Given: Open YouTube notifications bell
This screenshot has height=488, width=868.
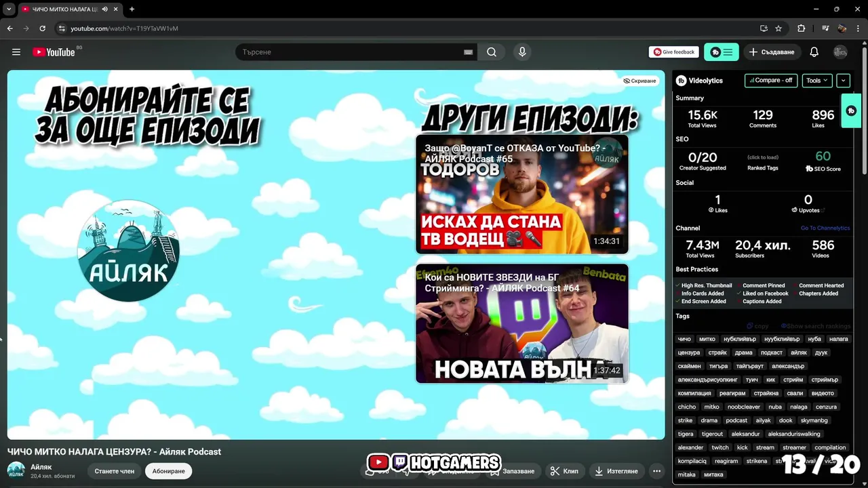Looking at the screenshot, I should [814, 52].
